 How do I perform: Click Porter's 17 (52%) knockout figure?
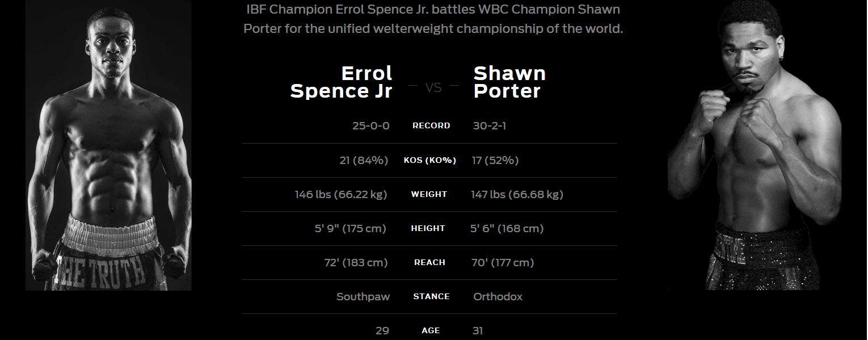[495, 160]
